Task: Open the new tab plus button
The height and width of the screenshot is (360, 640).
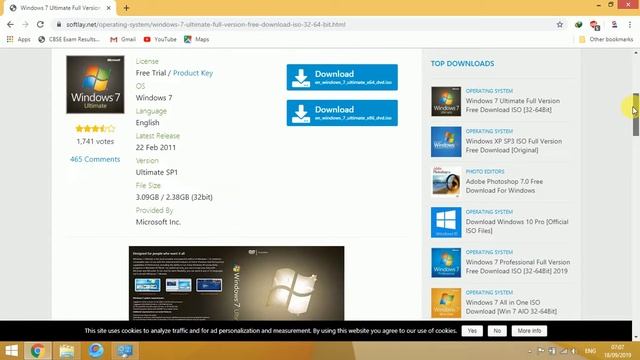Action: (126, 8)
